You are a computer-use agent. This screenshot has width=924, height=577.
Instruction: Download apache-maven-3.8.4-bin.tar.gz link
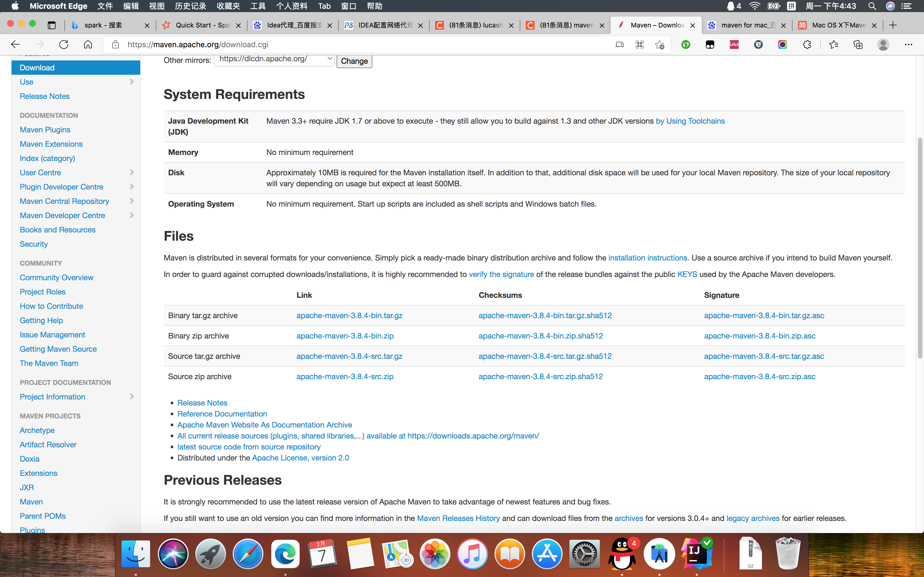pos(349,316)
